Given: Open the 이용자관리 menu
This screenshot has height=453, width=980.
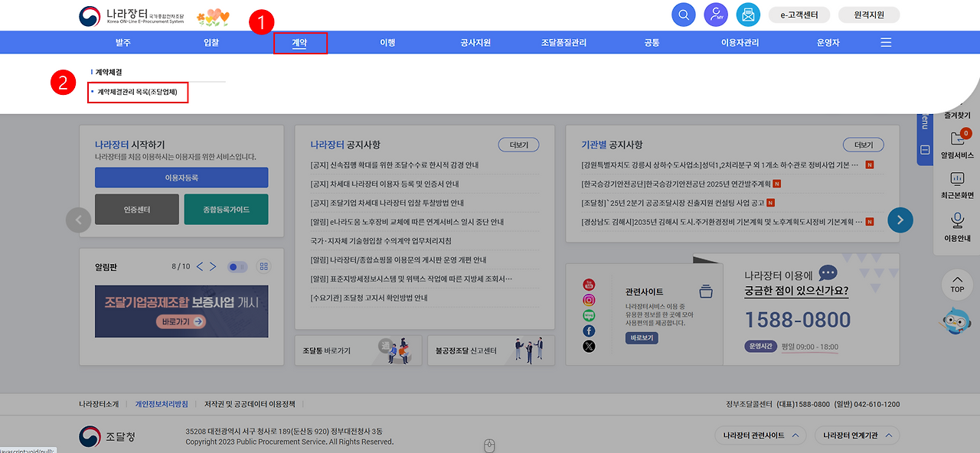Looking at the screenshot, I should coord(740,43).
